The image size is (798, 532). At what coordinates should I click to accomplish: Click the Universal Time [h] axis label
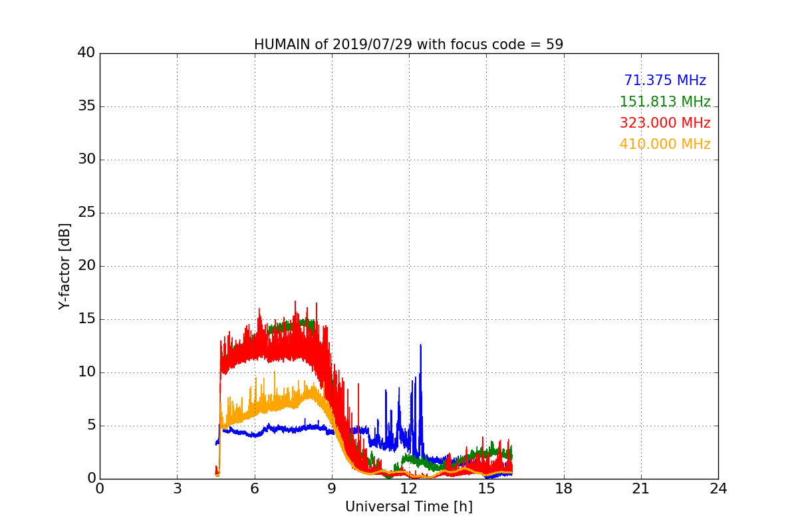(x=408, y=507)
